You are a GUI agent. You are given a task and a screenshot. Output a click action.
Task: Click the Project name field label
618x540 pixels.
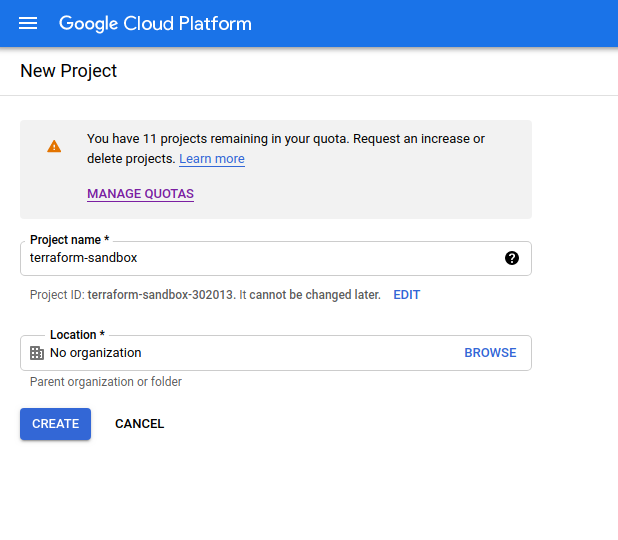point(69,240)
